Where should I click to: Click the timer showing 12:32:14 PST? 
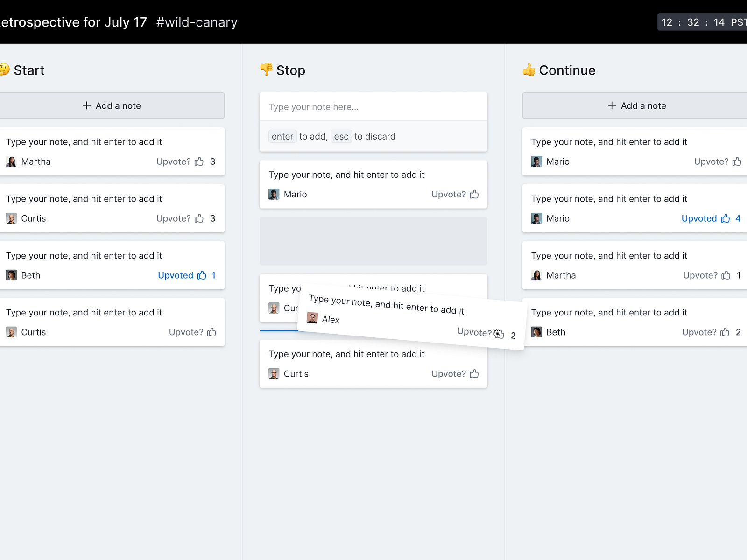point(700,22)
